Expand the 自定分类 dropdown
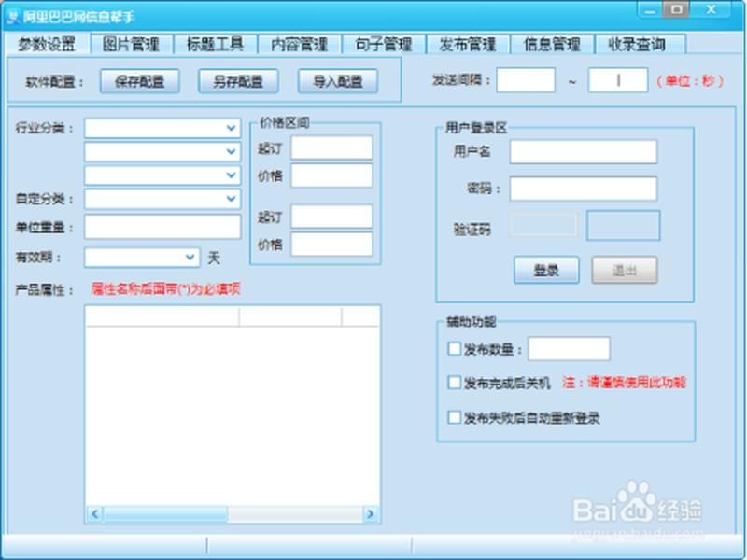 click(x=162, y=199)
